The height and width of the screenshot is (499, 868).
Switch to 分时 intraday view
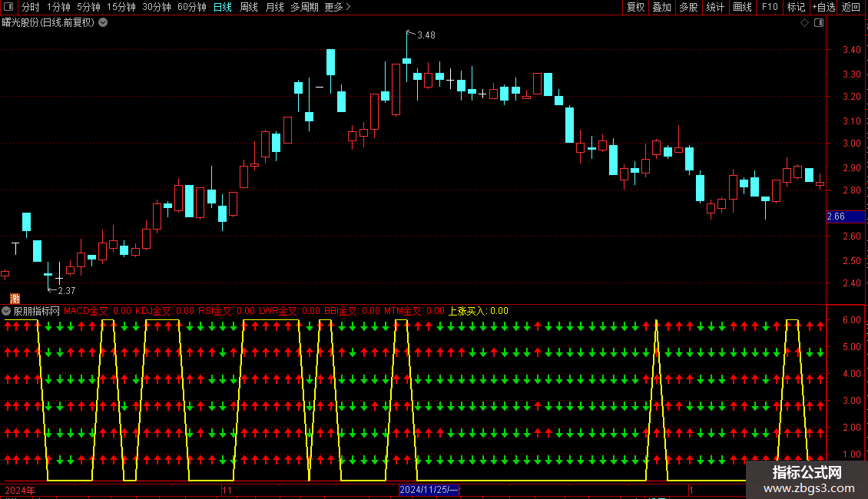coord(31,7)
